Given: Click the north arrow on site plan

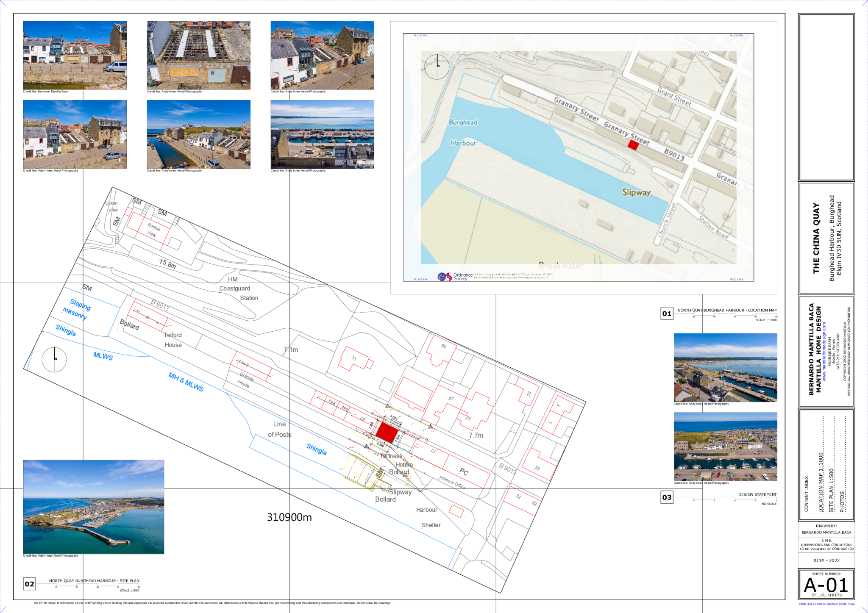Looking at the screenshot, I should click(x=54, y=360).
